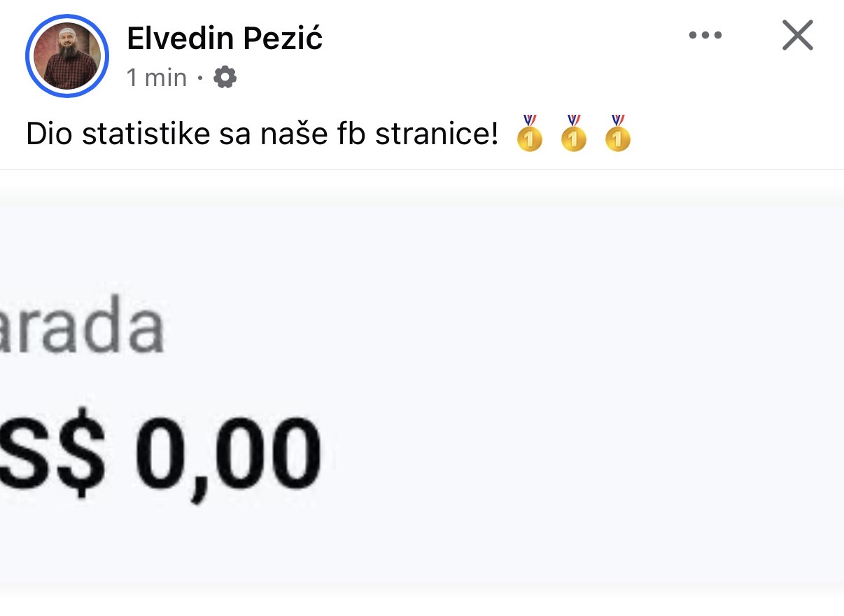Open the custom audience gear icon
The height and width of the screenshot is (616, 844).
pos(225,77)
